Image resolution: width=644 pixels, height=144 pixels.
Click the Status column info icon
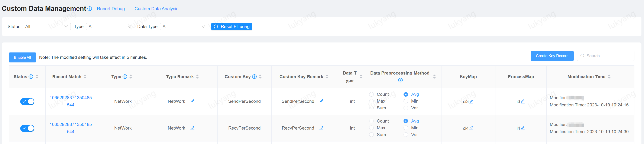31,76
